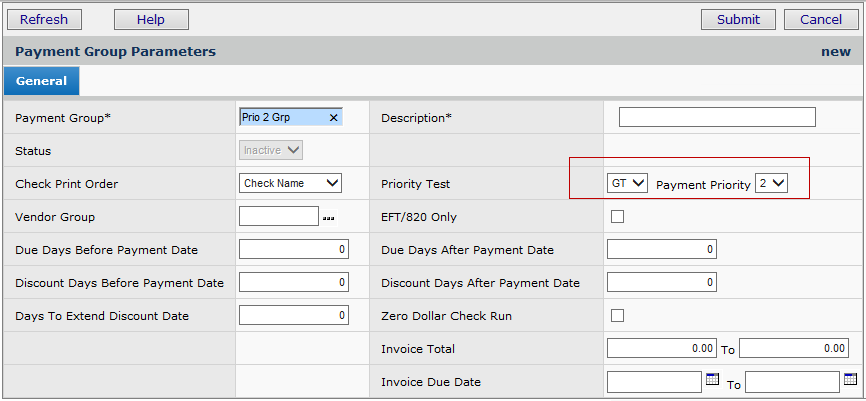Submit the payment group form
The width and height of the screenshot is (866, 401).
pyautogui.click(x=738, y=19)
